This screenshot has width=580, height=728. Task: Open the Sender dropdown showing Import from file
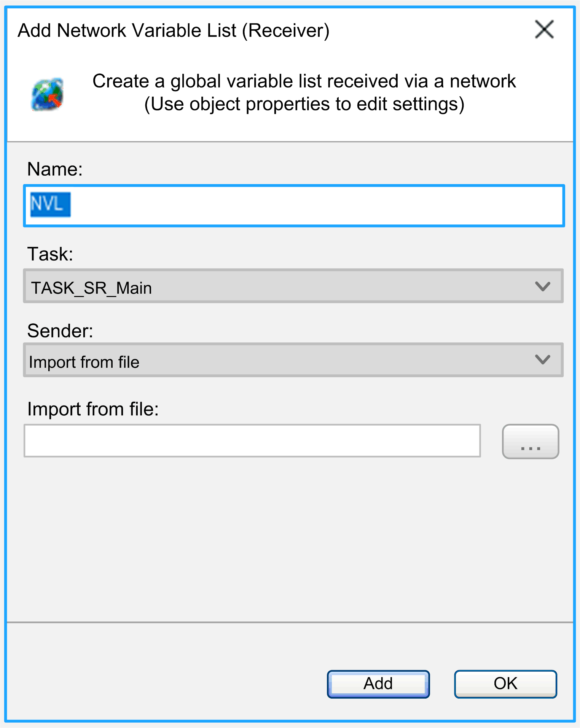293,361
